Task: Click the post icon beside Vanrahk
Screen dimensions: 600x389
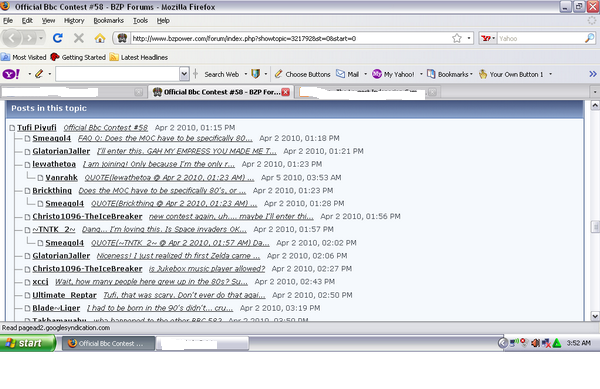Action: [40, 177]
